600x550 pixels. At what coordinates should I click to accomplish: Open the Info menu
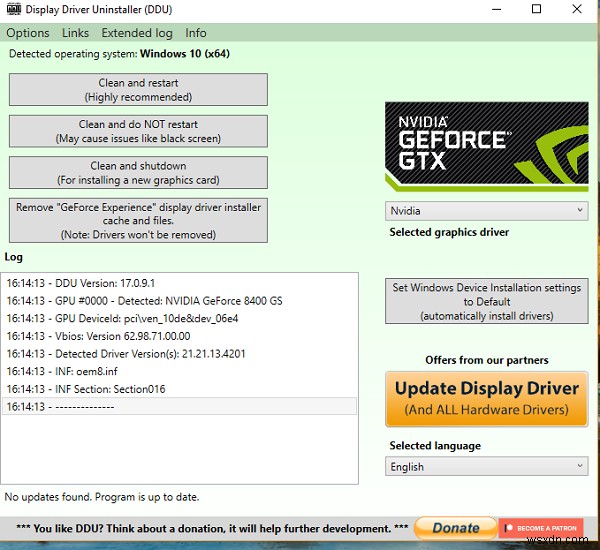pos(196,33)
